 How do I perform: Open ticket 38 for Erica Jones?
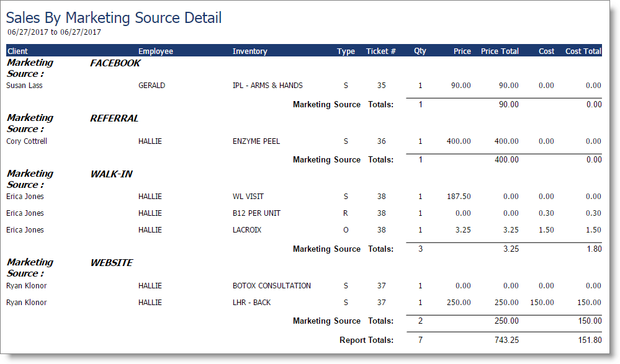pyautogui.click(x=381, y=197)
